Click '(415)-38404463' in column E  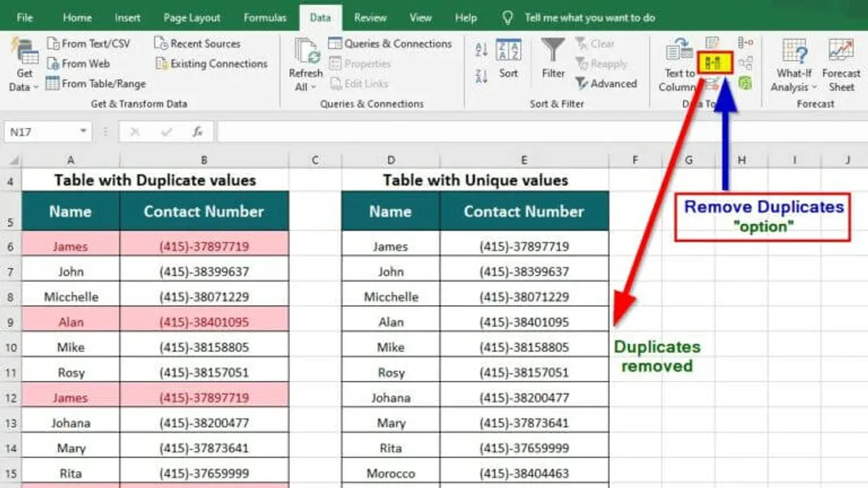[x=524, y=474]
